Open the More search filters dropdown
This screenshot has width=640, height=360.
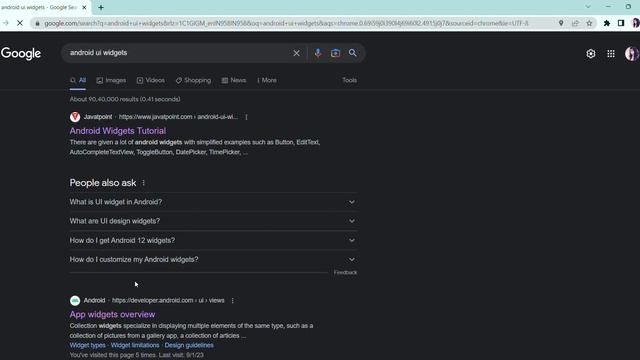pyautogui.click(x=267, y=80)
